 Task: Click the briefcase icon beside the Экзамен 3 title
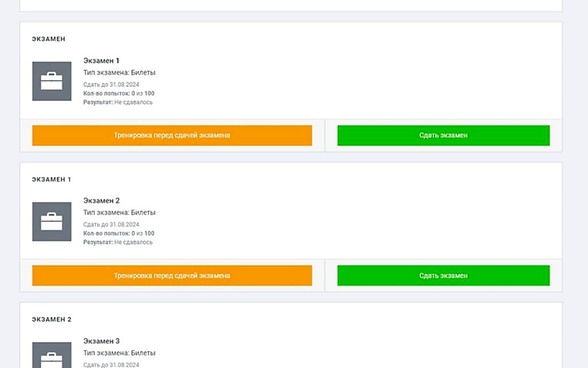pyautogui.click(x=52, y=355)
